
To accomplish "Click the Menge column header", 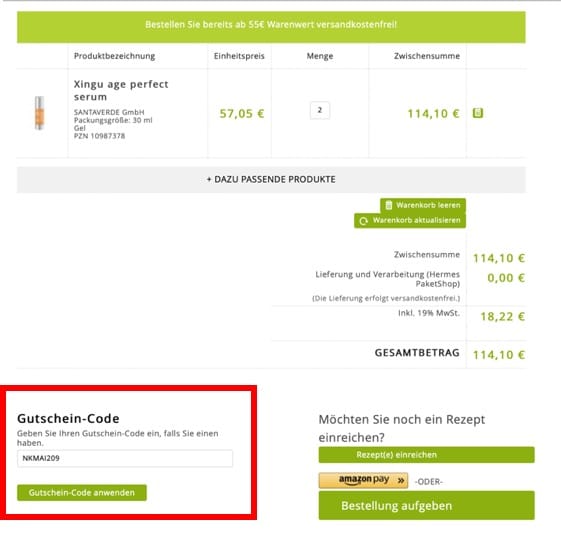I will (320, 56).
